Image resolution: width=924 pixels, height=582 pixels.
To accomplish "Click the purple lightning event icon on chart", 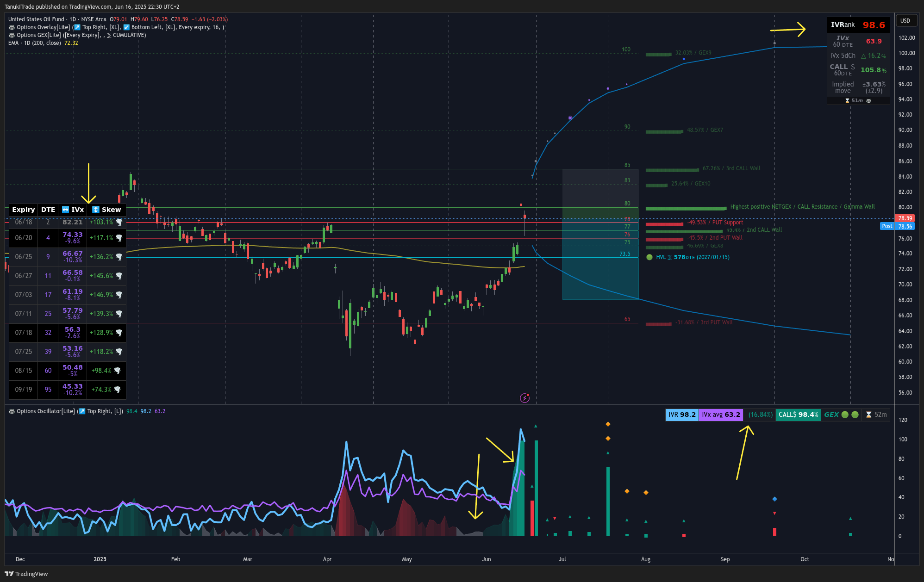I will [524, 398].
